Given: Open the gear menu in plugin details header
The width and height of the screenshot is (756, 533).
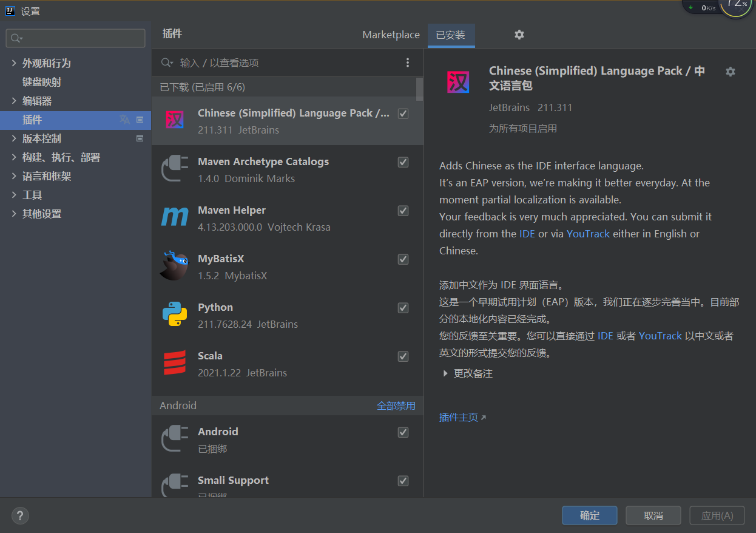Looking at the screenshot, I should (731, 72).
